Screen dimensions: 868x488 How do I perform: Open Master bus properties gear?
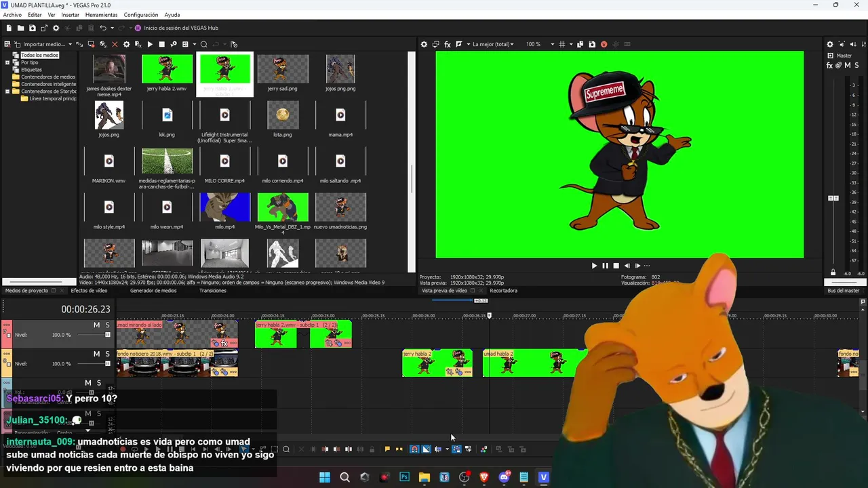[x=829, y=44]
